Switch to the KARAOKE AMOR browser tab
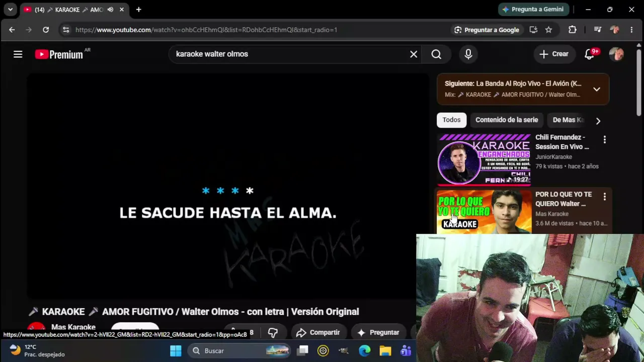This screenshot has width=644, height=362. [x=73, y=10]
